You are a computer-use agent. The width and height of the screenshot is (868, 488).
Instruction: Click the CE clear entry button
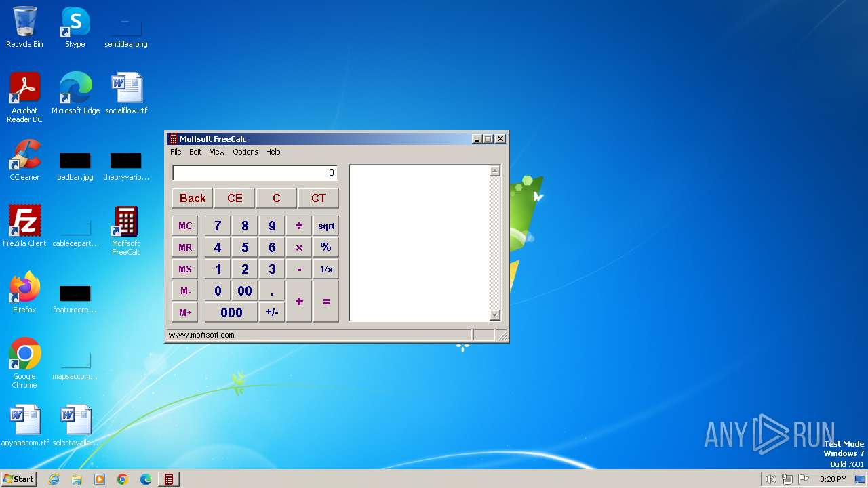pos(235,198)
